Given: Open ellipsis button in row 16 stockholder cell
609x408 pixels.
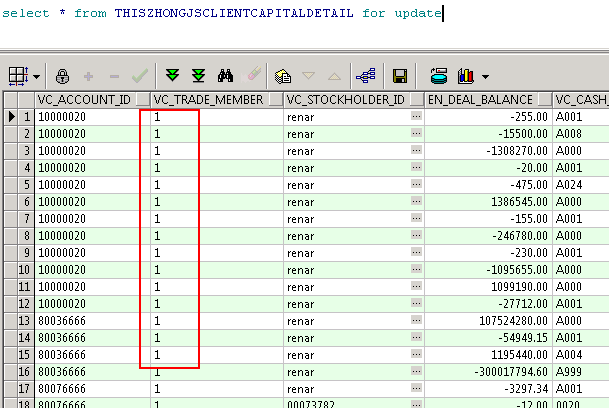Looking at the screenshot, I should (416, 371).
